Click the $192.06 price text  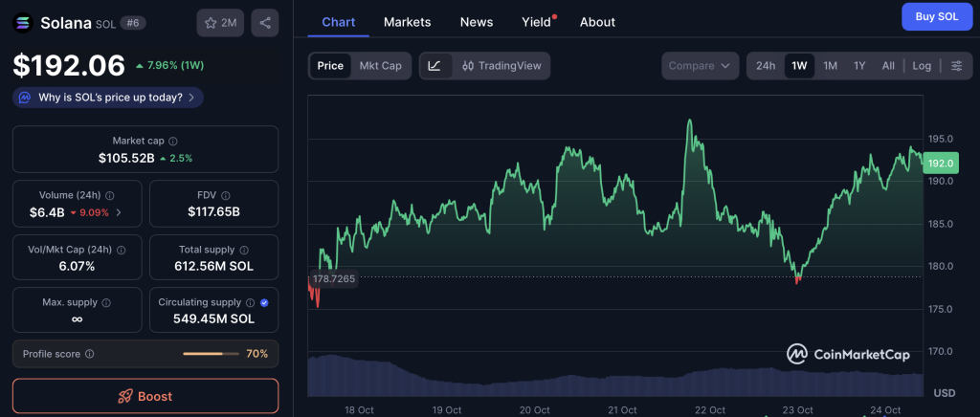click(x=69, y=66)
